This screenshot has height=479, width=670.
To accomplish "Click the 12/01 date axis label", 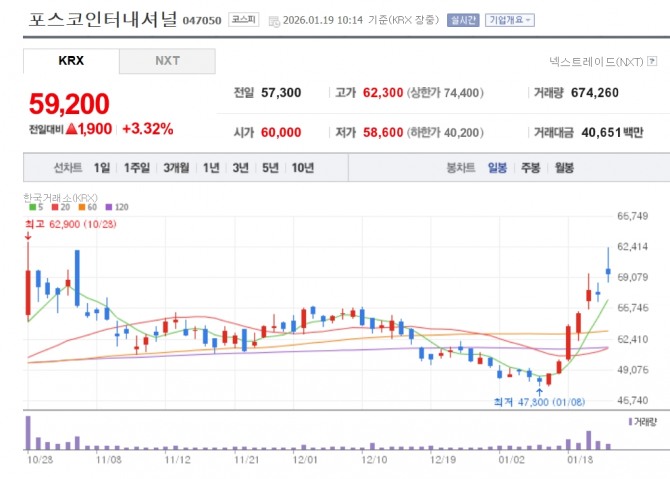I will (x=305, y=460).
